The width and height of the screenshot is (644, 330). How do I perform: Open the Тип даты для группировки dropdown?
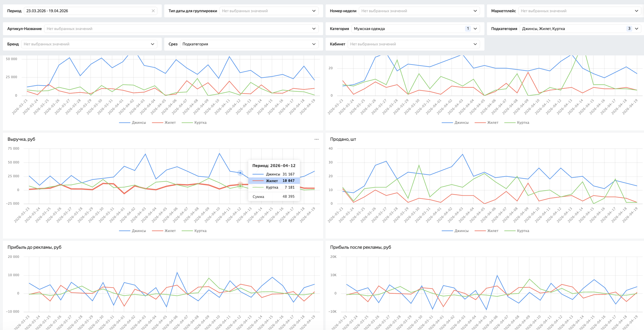(x=269, y=11)
